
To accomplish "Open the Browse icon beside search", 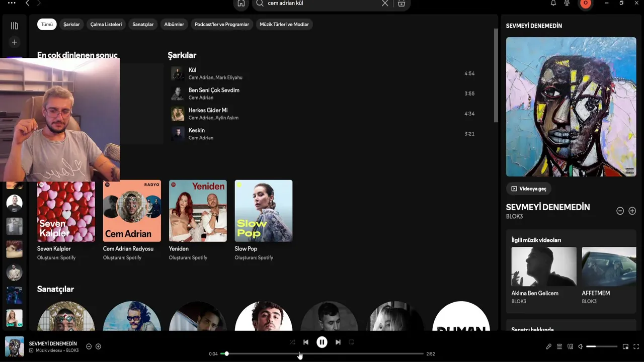I will click(401, 3).
